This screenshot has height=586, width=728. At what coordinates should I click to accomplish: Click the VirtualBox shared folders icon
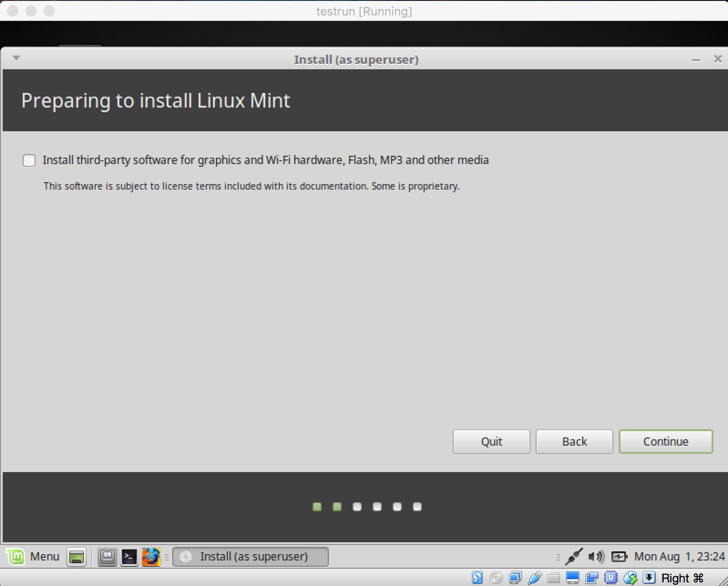pyautogui.click(x=554, y=578)
